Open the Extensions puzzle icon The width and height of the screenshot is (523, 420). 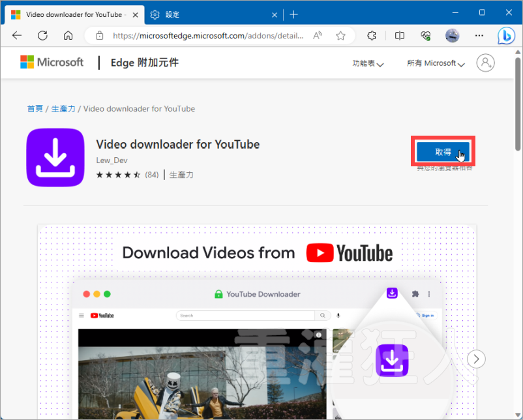[x=372, y=35]
